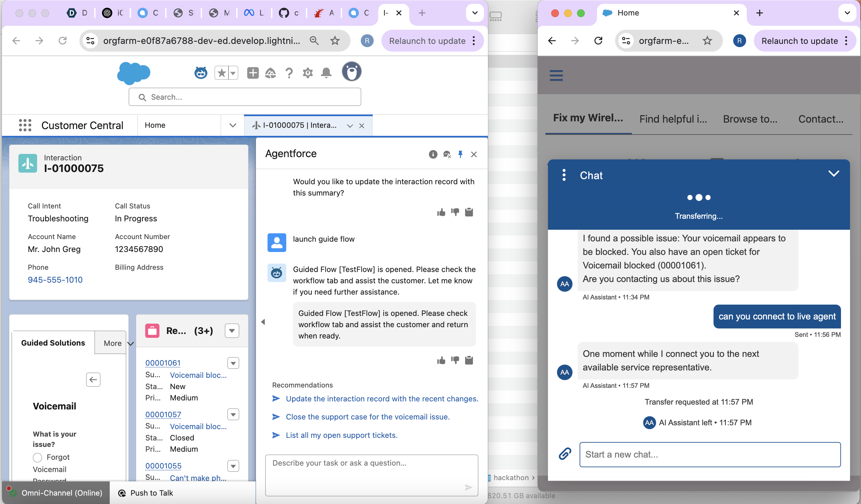
Task: Open the Related list dropdown menu arrow
Action: pos(232,331)
